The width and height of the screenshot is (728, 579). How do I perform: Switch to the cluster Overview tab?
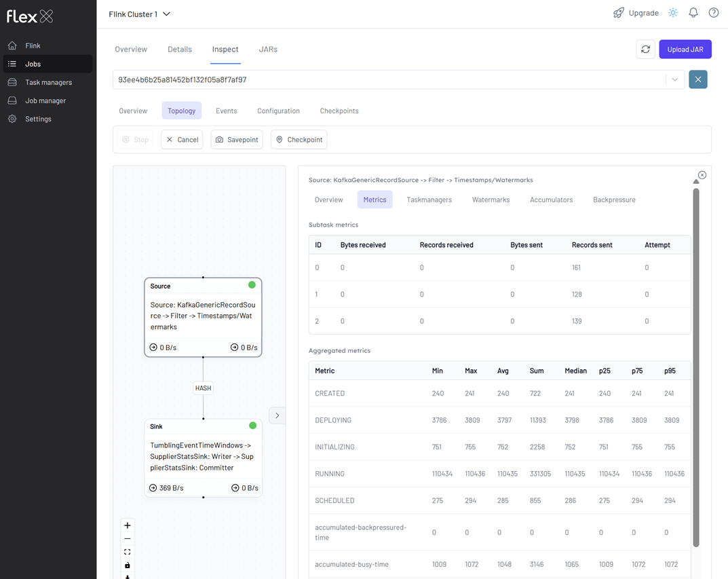pyautogui.click(x=131, y=50)
